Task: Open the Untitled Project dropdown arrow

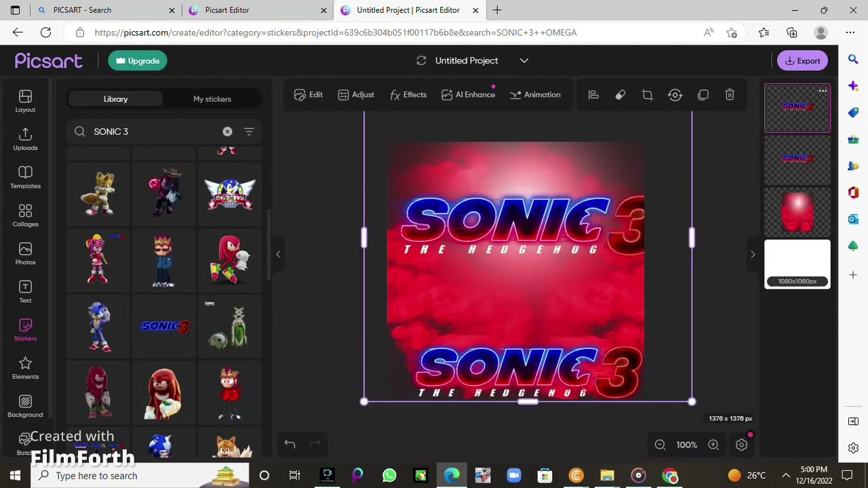Action: coord(524,60)
